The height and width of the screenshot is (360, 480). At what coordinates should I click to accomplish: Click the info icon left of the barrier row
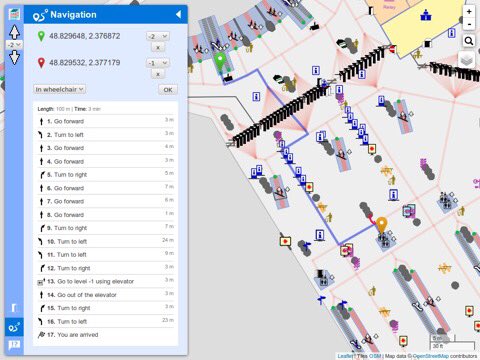[x=256, y=97]
